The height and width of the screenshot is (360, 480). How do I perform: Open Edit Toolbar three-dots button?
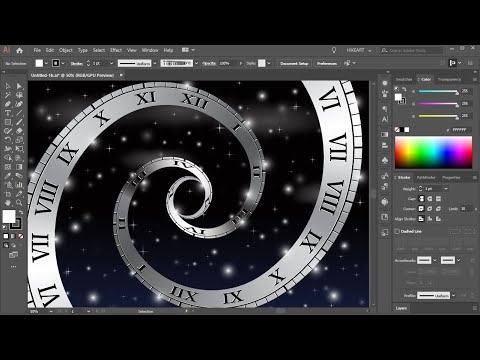click(x=13, y=267)
